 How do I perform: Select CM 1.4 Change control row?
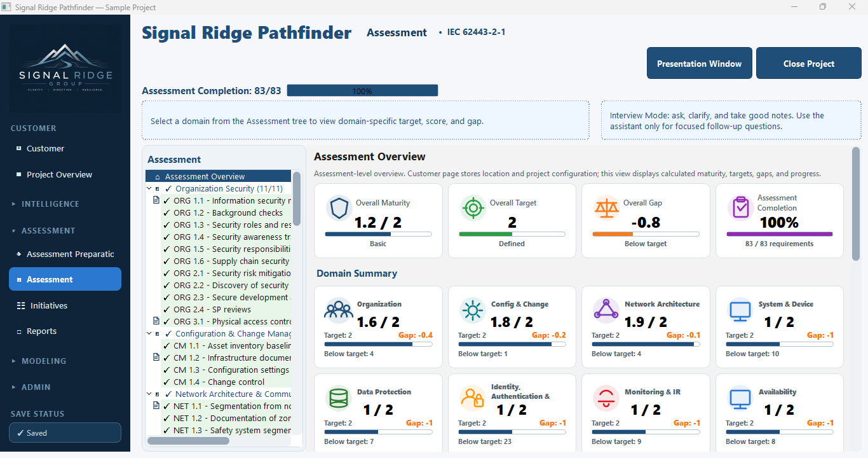227,382
